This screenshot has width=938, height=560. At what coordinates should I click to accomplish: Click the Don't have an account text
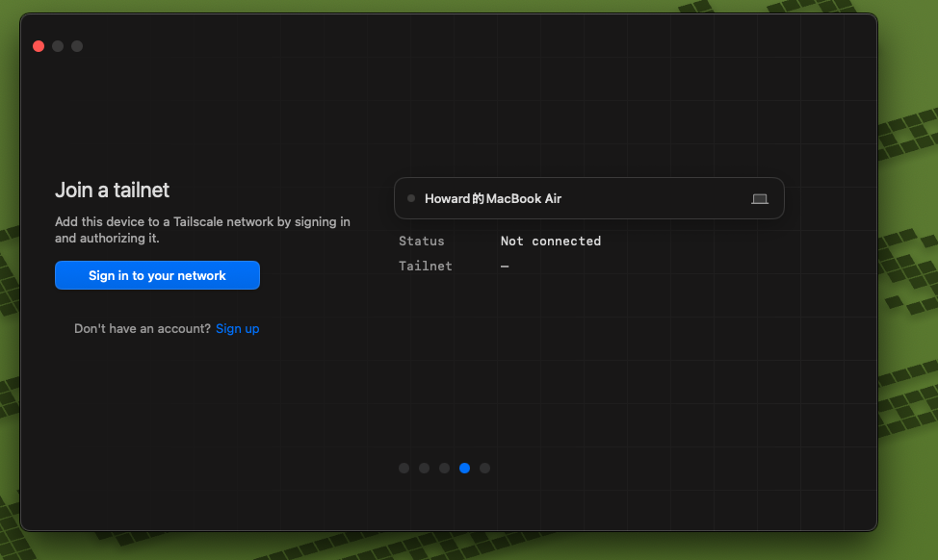(x=143, y=329)
